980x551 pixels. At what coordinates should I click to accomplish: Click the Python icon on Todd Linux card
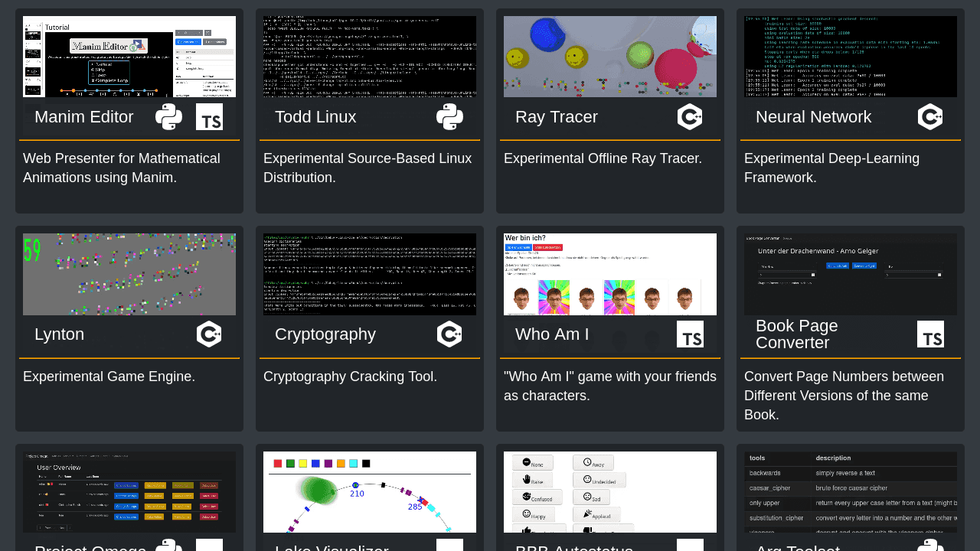click(x=449, y=117)
